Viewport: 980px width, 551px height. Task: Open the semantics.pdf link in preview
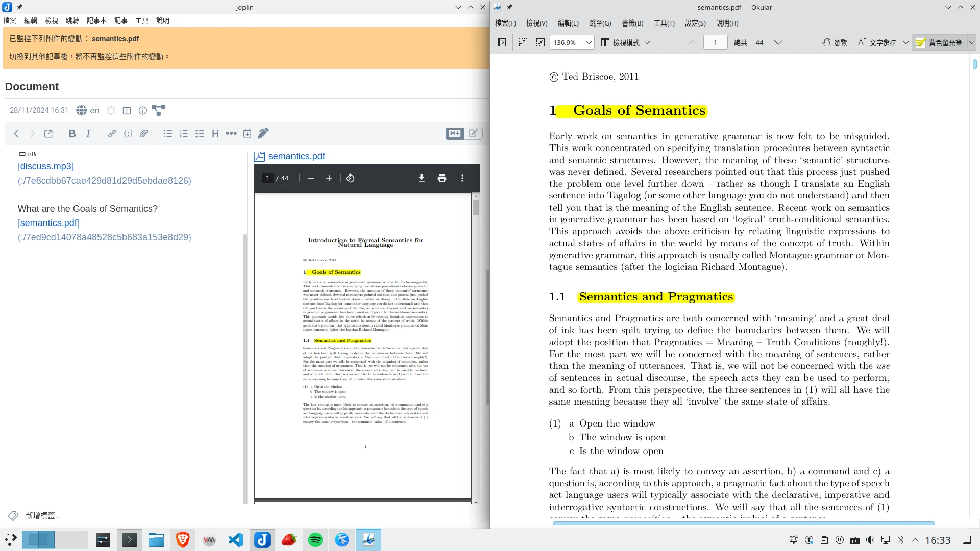pos(297,156)
